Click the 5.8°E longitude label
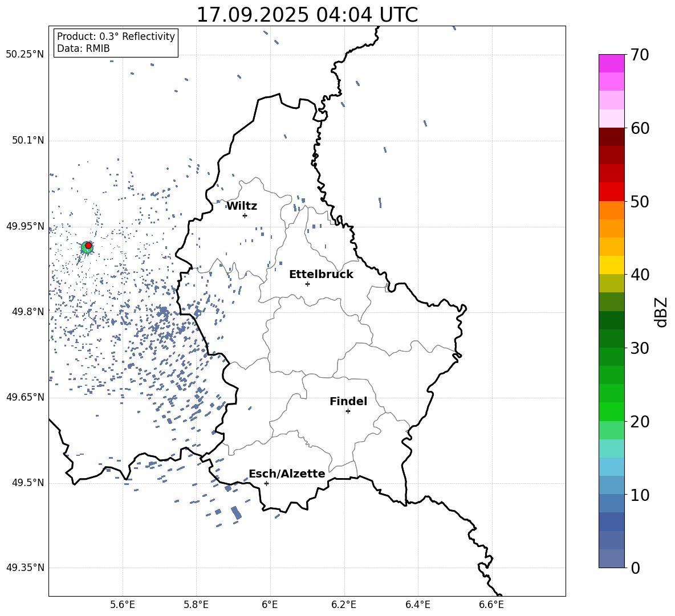The height and width of the screenshot is (616, 675). [x=196, y=605]
